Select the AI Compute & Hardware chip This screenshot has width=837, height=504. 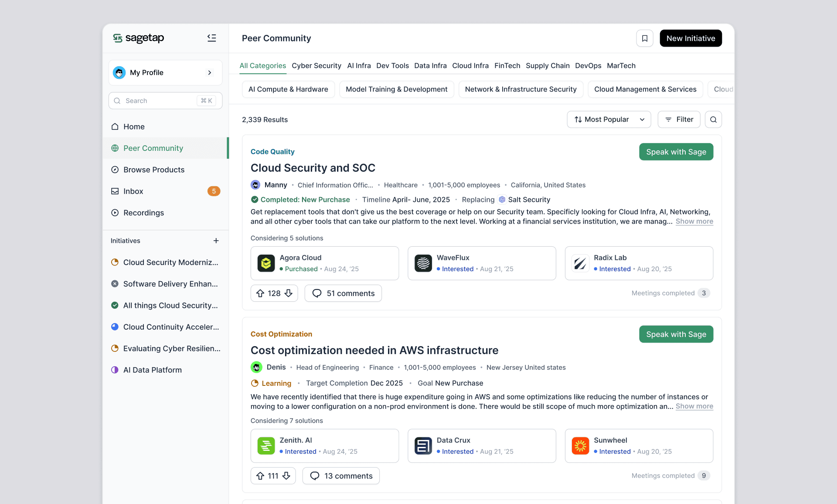(x=288, y=89)
